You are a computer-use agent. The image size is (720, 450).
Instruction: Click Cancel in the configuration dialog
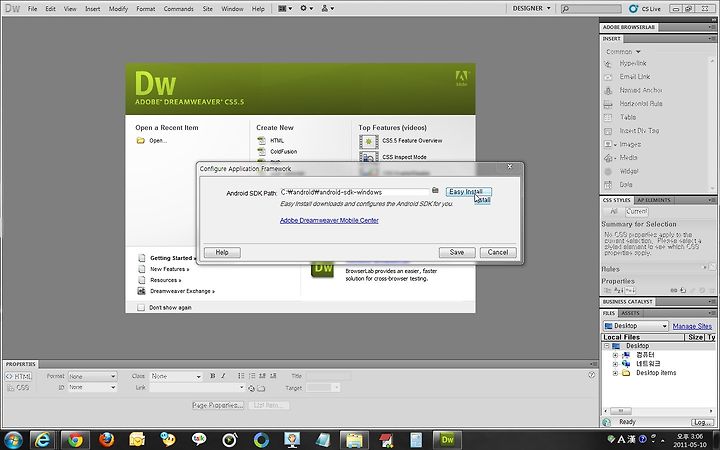[498, 252]
